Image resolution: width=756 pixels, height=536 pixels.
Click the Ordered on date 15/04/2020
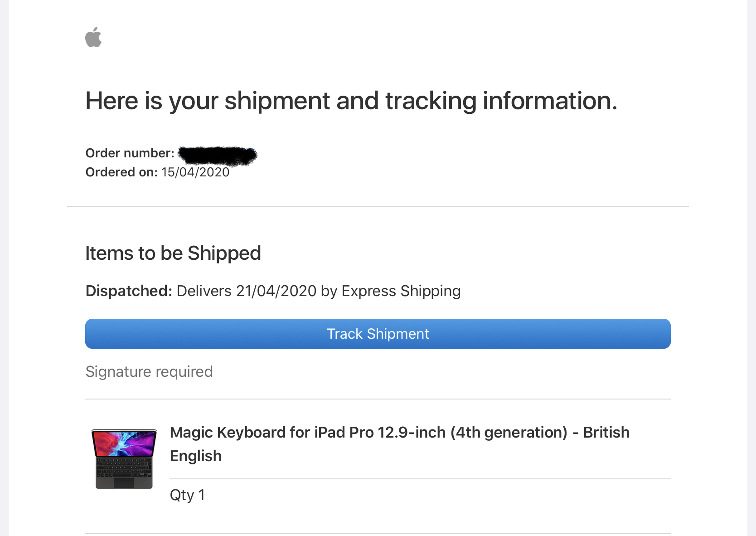[195, 172]
